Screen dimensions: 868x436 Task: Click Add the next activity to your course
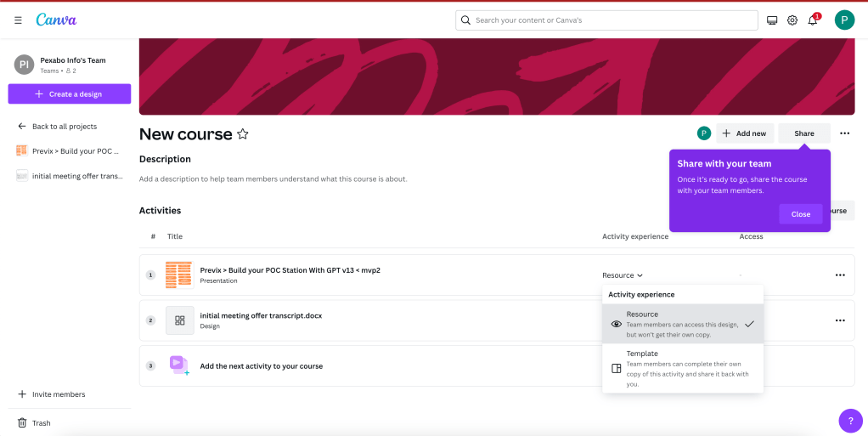262,366
